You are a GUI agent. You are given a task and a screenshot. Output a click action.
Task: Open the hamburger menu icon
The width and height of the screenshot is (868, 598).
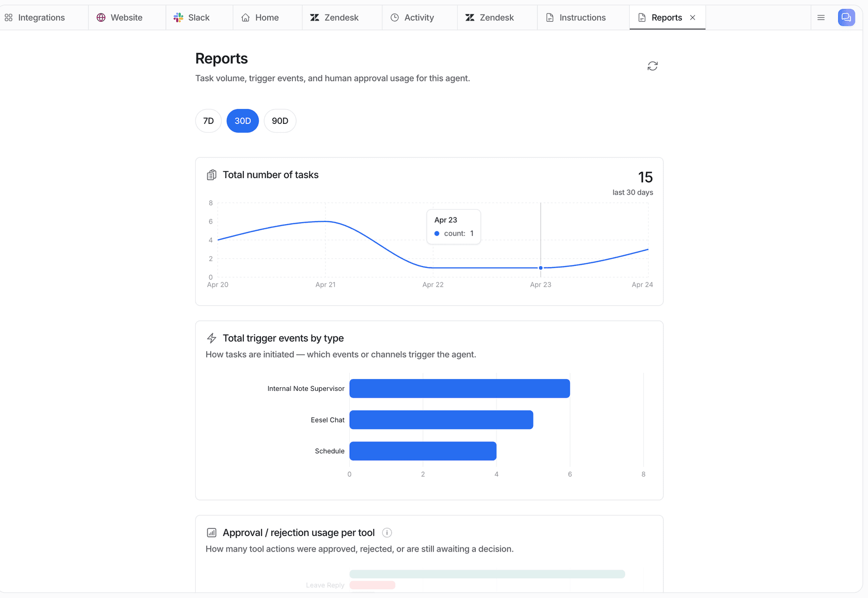(x=821, y=18)
